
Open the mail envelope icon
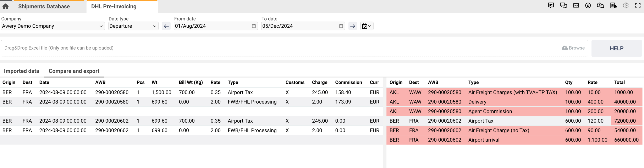click(x=576, y=6)
